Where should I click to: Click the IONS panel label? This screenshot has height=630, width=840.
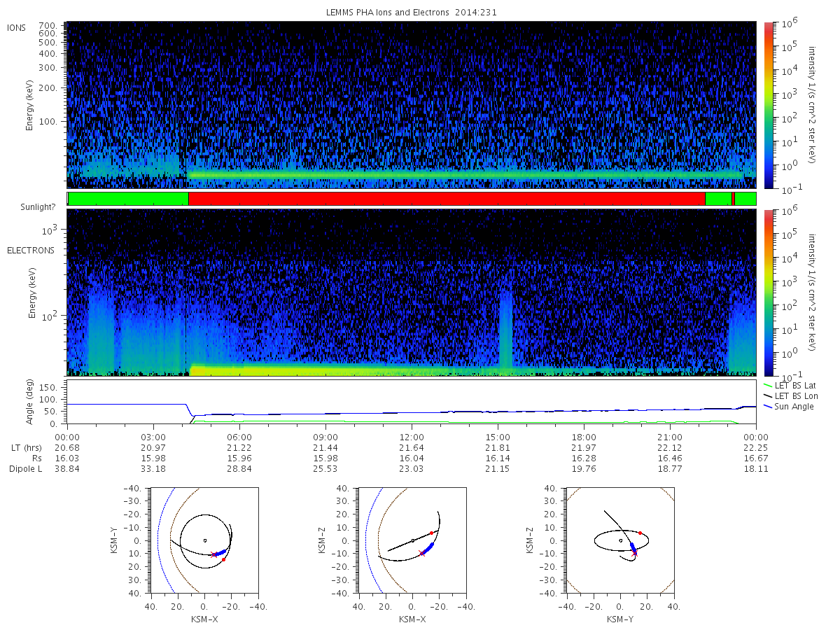coord(16,28)
